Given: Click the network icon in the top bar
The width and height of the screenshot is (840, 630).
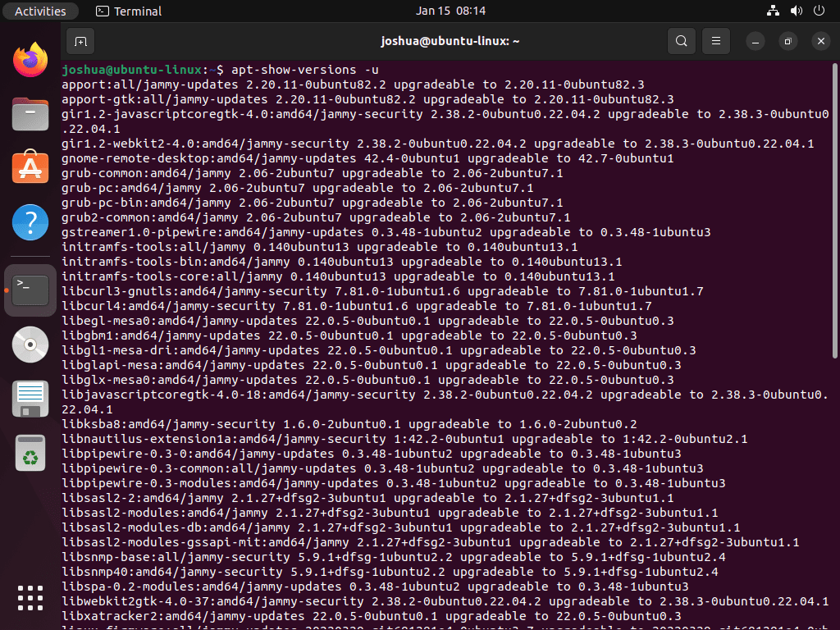Looking at the screenshot, I should pyautogui.click(x=772, y=11).
